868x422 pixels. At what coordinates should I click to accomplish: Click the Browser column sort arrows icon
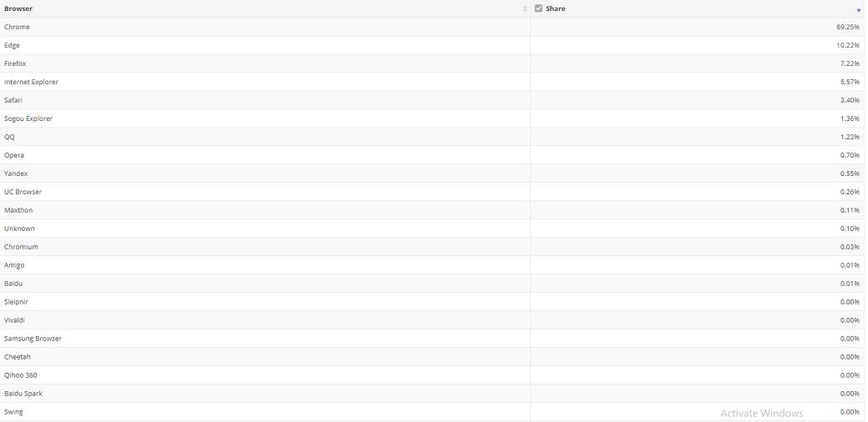[525, 9]
